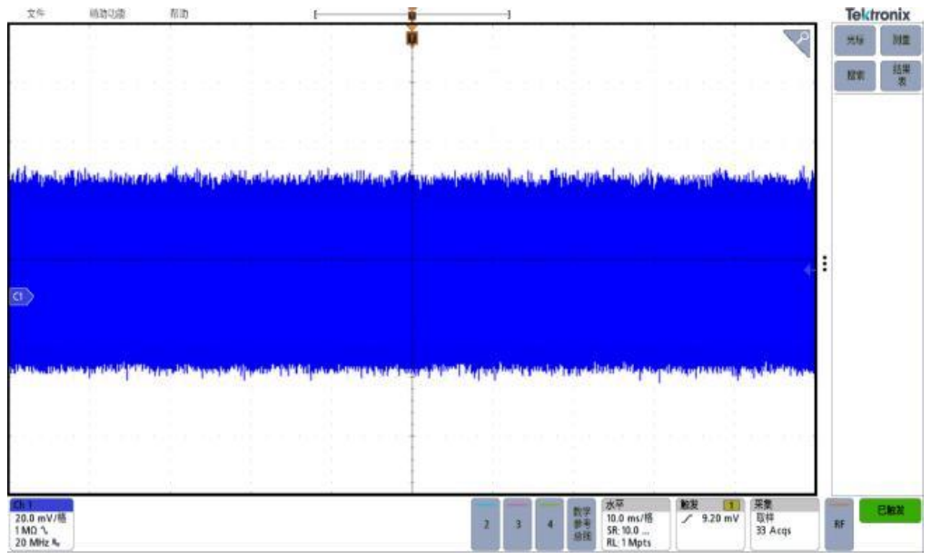Open the 搜索 button

[x=855, y=75]
